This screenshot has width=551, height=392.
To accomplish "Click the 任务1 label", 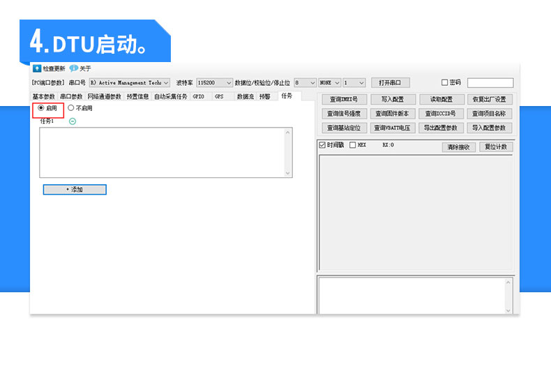I will pyautogui.click(x=47, y=121).
